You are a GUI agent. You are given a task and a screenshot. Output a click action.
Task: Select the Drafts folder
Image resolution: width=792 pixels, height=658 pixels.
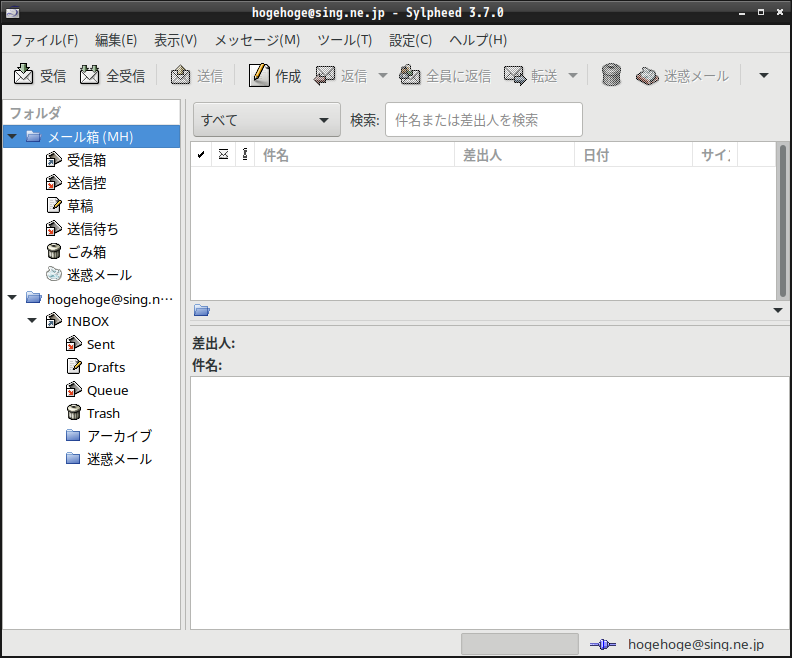click(106, 367)
